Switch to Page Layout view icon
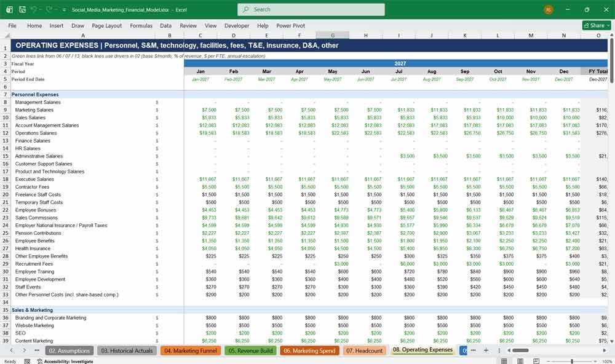This screenshot has width=615, height=364. pos(520,361)
